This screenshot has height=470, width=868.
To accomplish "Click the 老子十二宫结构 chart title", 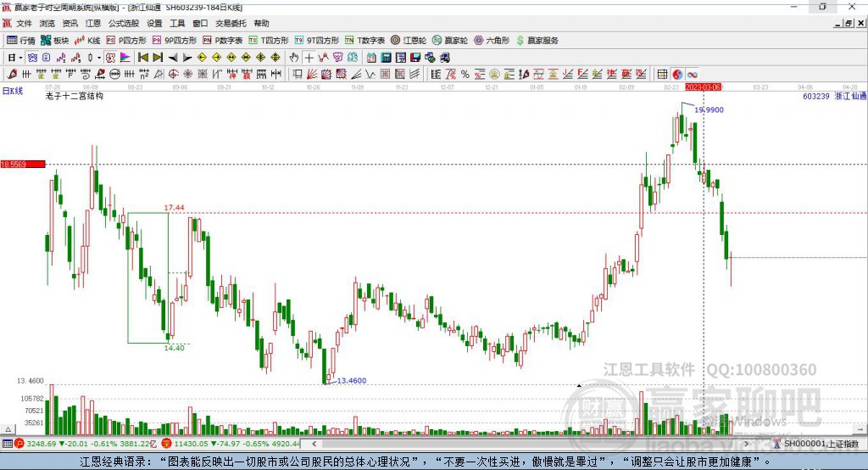I will pyautogui.click(x=75, y=96).
